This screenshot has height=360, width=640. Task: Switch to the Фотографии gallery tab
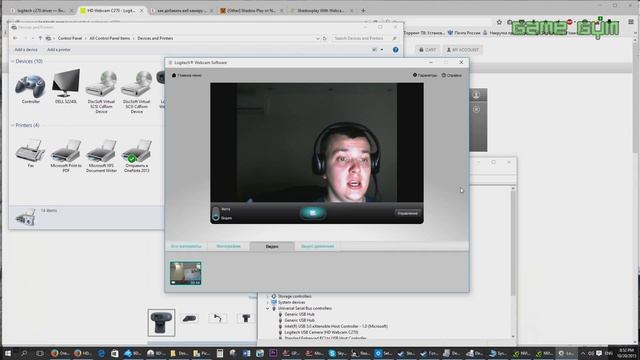[x=228, y=246]
